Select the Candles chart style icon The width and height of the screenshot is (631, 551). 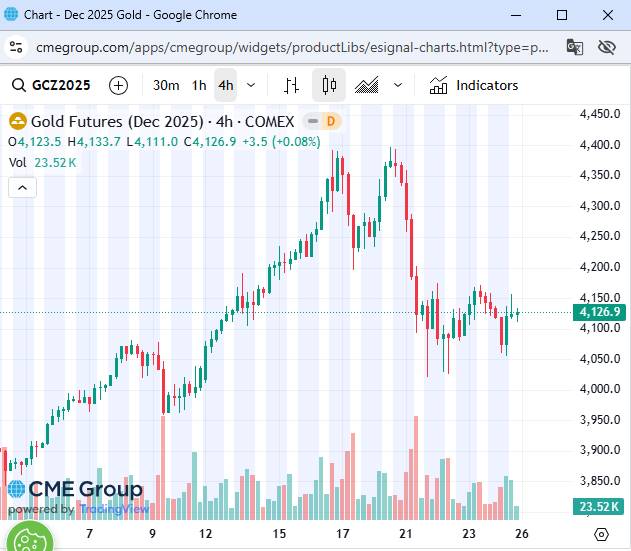click(x=329, y=85)
